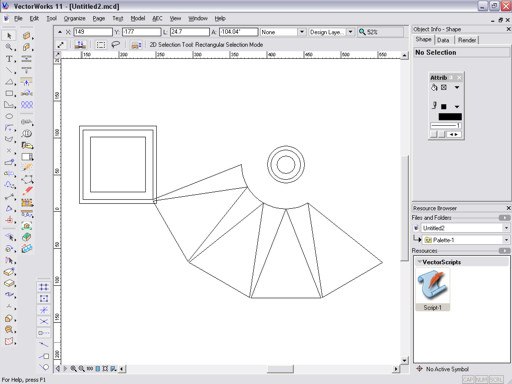Select the Flyover rotate-view tool
The height and width of the screenshot is (384, 512).
click(9, 248)
